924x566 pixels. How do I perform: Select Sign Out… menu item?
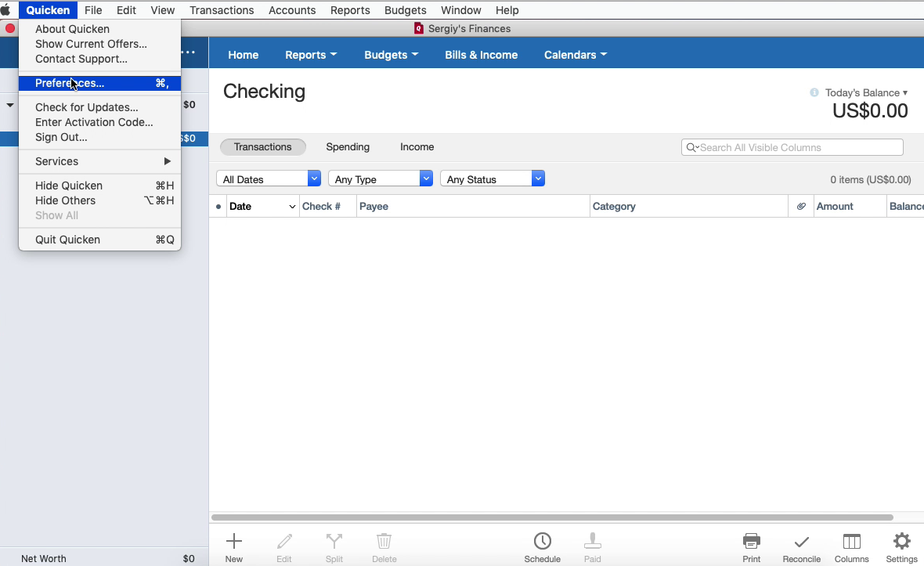pos(100,137)
